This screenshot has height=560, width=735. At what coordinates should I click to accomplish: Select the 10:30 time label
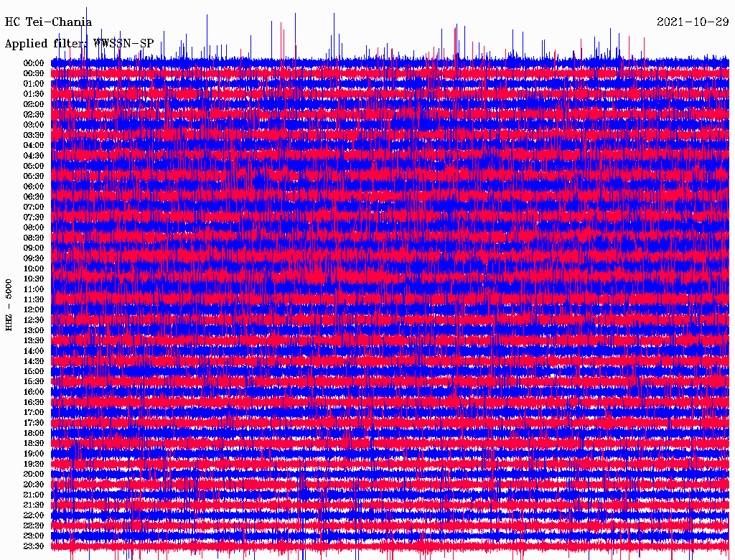click(x=34, y=279)
